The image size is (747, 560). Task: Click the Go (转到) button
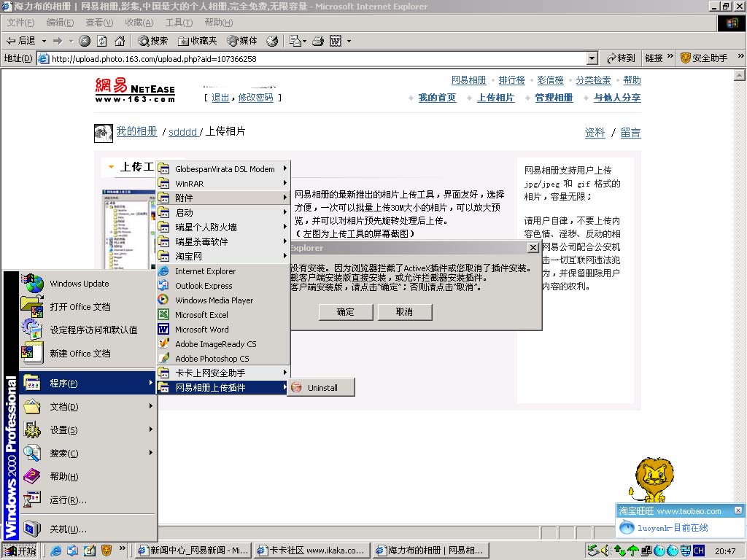click(621, 58)
